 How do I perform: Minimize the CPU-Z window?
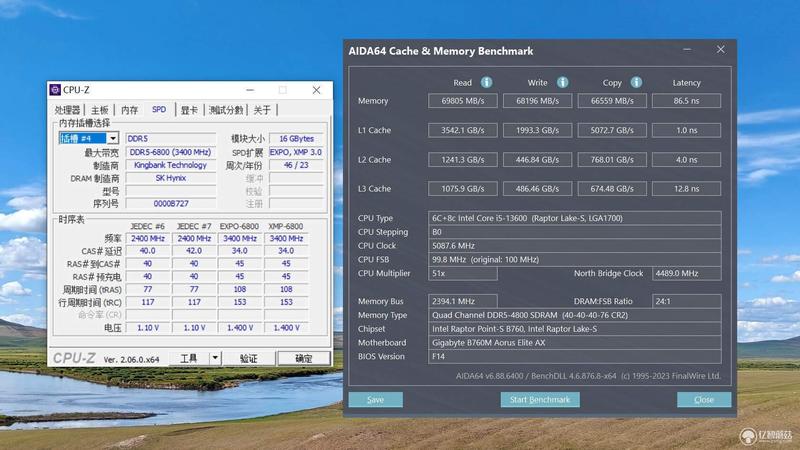(250, 90)
